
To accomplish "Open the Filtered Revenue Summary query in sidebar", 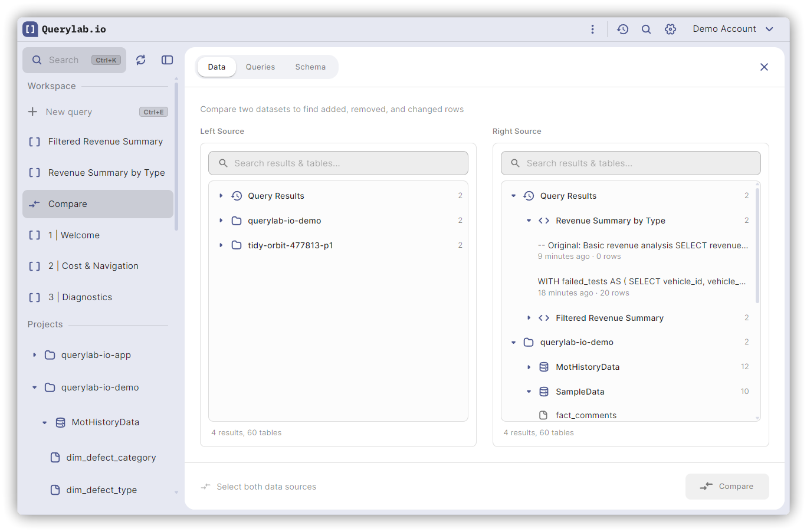I will (105, 142).
